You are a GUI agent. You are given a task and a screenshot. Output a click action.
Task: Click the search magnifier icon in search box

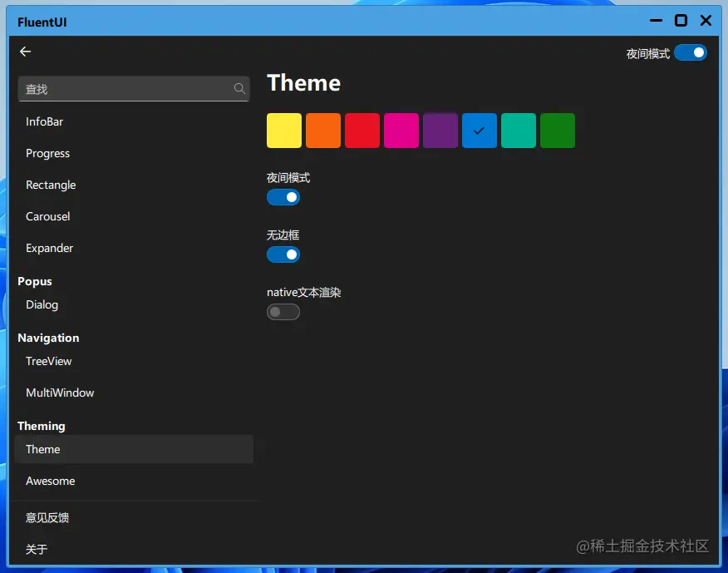[239, 88]
